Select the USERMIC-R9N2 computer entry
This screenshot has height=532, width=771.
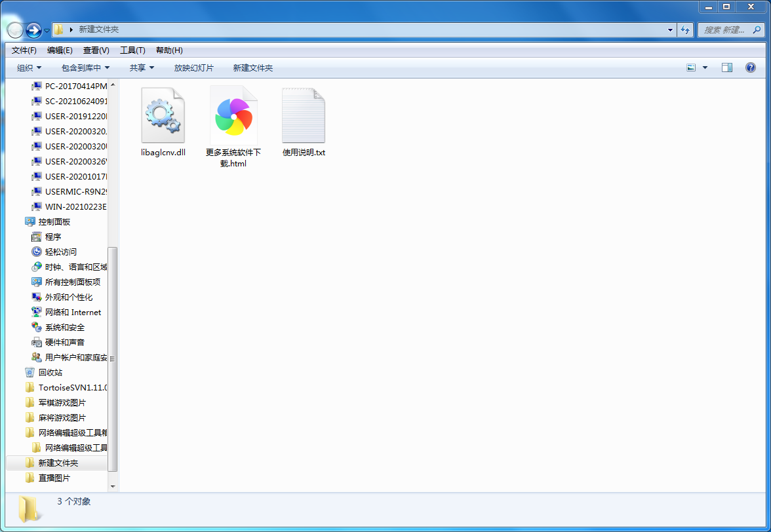point(69,191)
